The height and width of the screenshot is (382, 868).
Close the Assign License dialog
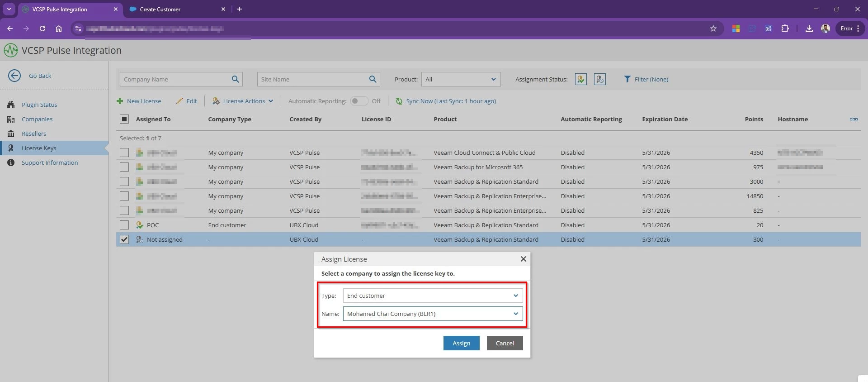pos(523,259)
